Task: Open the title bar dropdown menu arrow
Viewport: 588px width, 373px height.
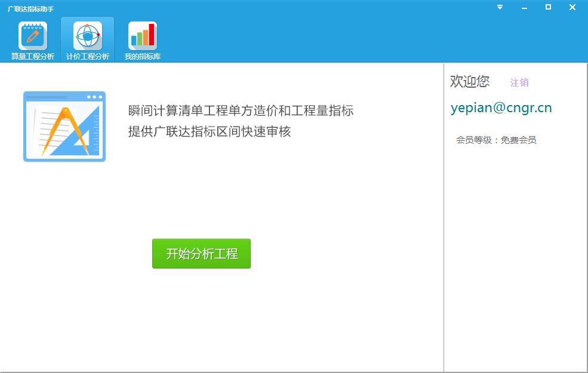Action: [500, 7]
